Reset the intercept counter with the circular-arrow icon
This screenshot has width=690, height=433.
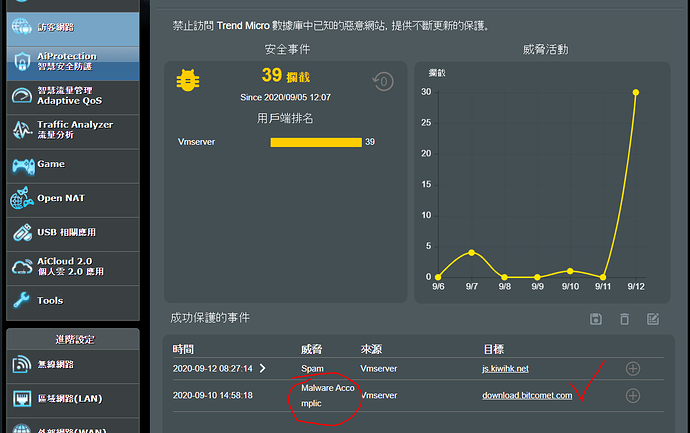pos(383,81)
